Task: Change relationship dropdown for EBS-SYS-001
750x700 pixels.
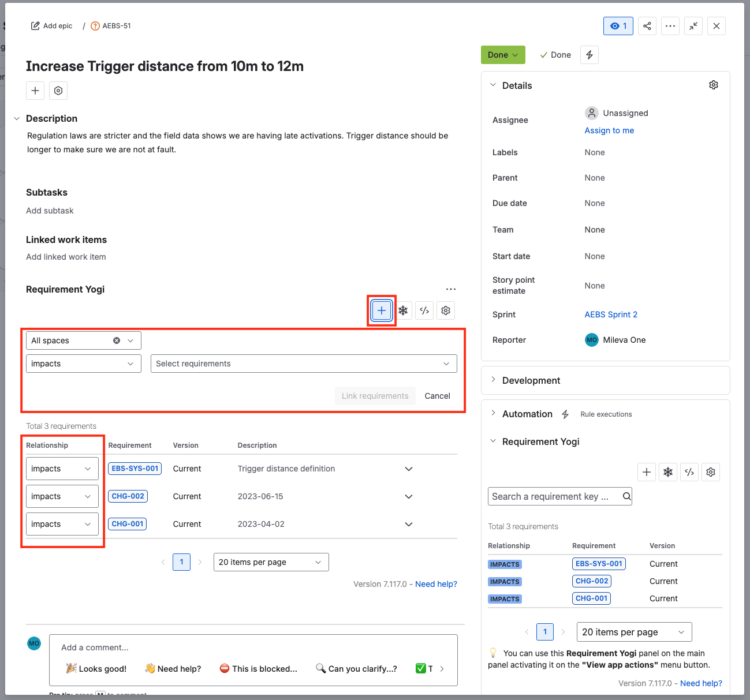Action: (x=62, y=469)
